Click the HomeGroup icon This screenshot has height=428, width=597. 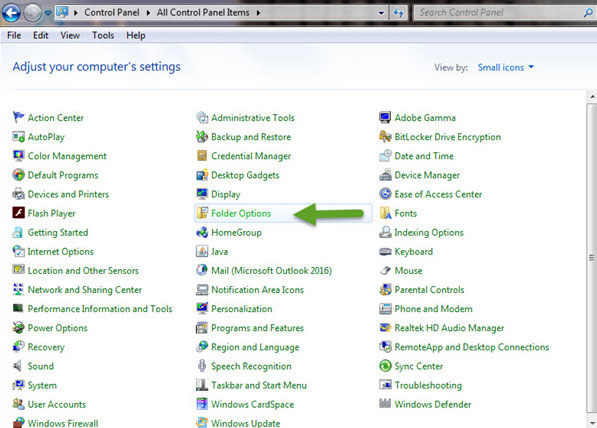point(202,232)
